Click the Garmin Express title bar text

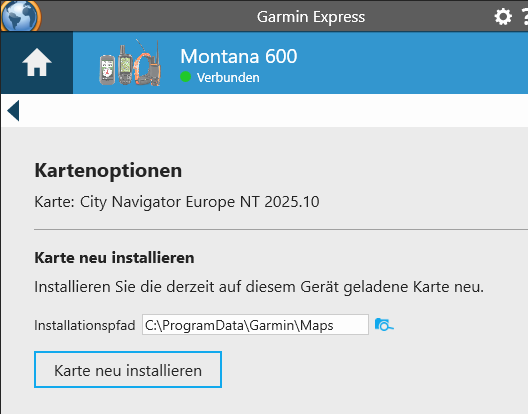coord(311,17)
